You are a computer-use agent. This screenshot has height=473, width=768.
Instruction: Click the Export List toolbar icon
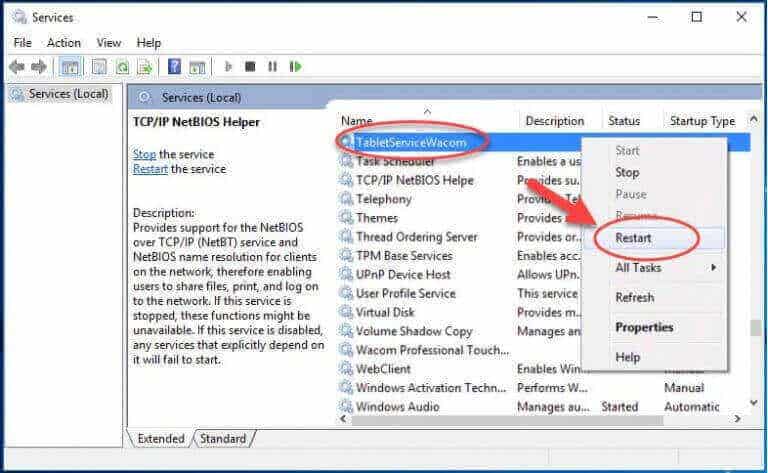pyautogui.click(x=145, y=67)
